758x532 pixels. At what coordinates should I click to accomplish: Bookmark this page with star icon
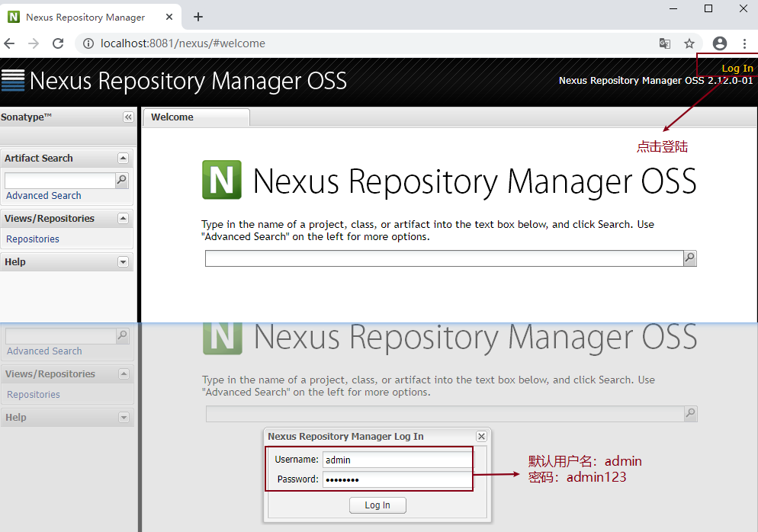coord(689,43)
